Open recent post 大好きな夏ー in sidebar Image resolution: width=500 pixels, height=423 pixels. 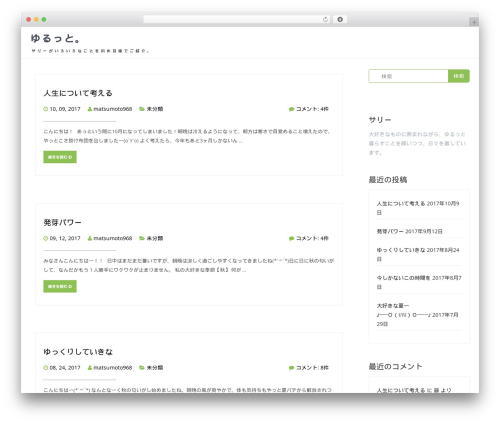pyautogui.click(x=404, y=310)
